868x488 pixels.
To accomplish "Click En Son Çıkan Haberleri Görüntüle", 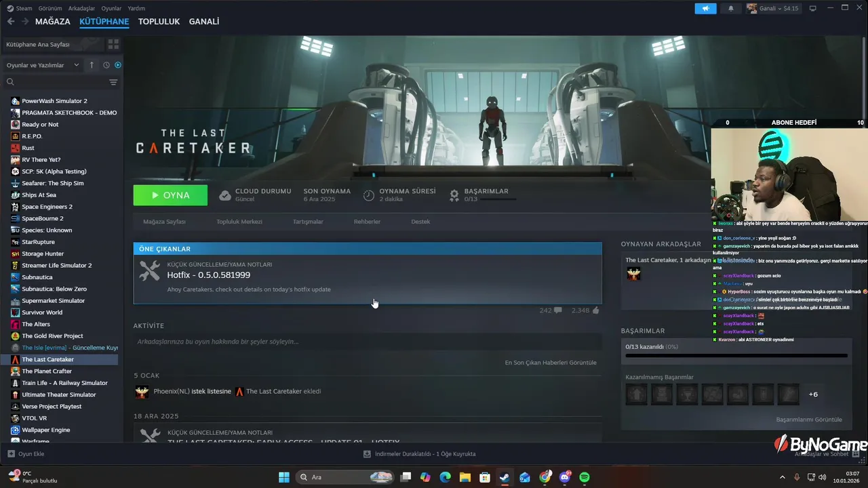I will [551, 363].
